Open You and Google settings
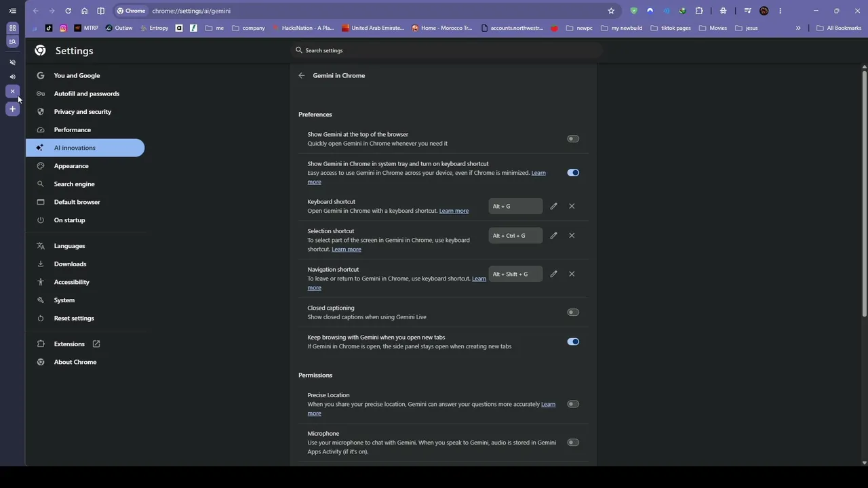This screenshot has height=488, width=868. click(85, 75)
